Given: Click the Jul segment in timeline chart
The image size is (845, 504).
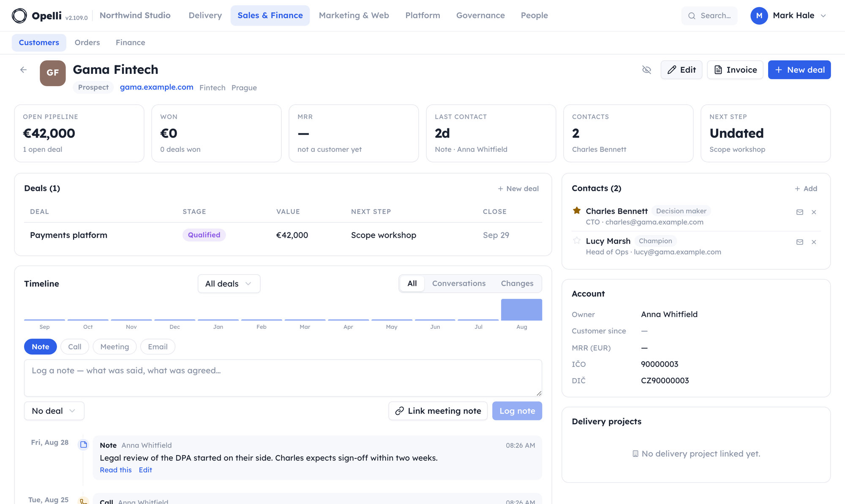Looking at the screenshot, I should (x=478, y=320).
